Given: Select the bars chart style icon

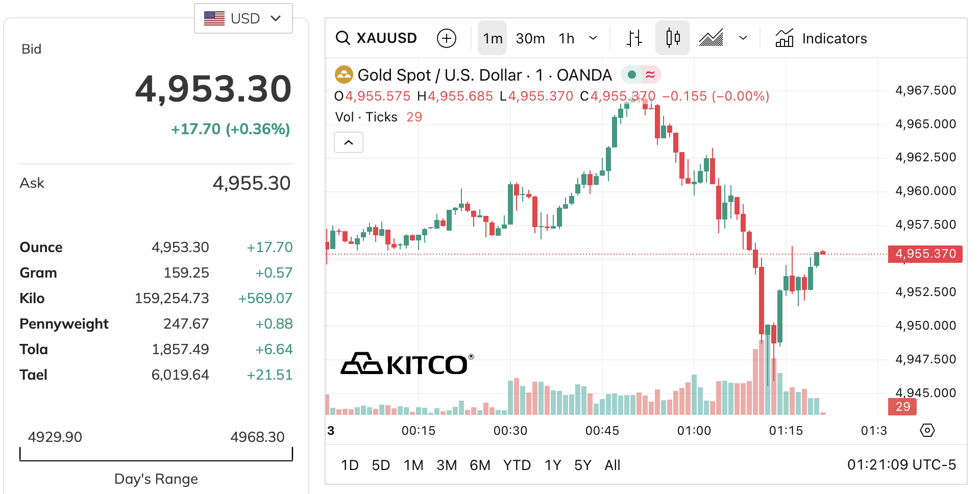Looking at the screenshot, I should 634,38.
